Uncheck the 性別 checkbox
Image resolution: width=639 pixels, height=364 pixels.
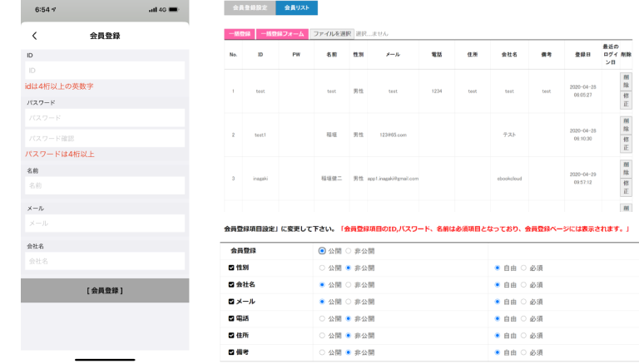click(231, 268)
